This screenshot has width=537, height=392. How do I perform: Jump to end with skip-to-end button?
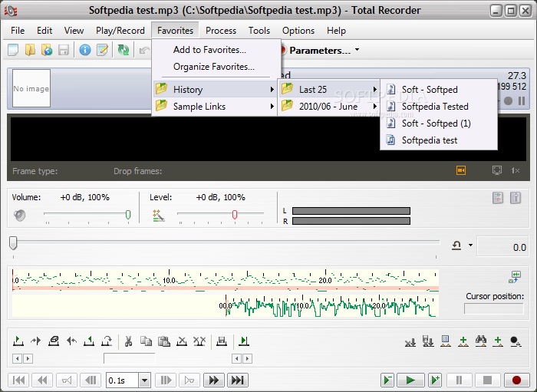tap(238, 380)
